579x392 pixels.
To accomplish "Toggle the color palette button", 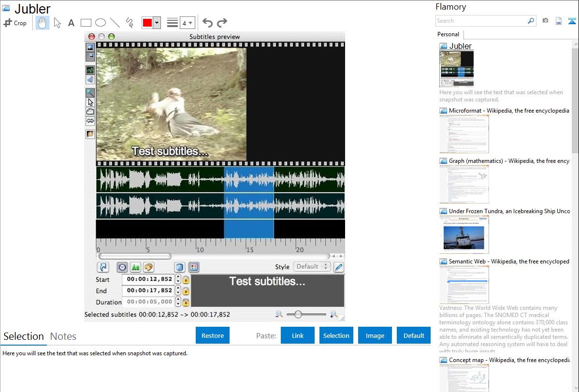I will pos(149,267).
